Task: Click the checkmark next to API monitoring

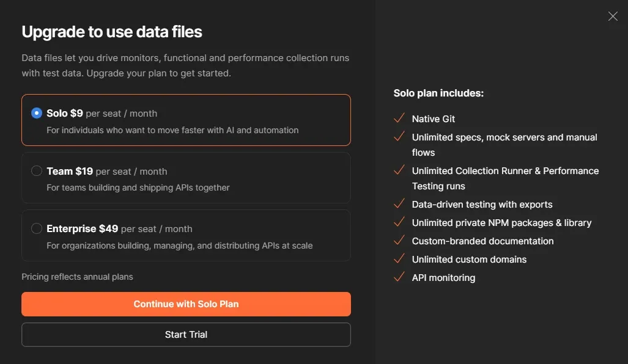Action: point(399,277)
